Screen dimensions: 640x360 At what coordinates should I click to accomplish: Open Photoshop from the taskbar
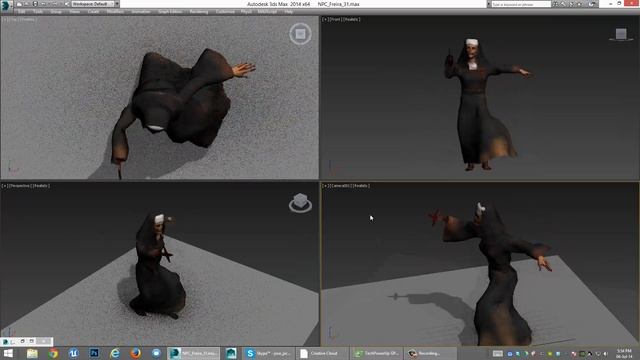94,353
